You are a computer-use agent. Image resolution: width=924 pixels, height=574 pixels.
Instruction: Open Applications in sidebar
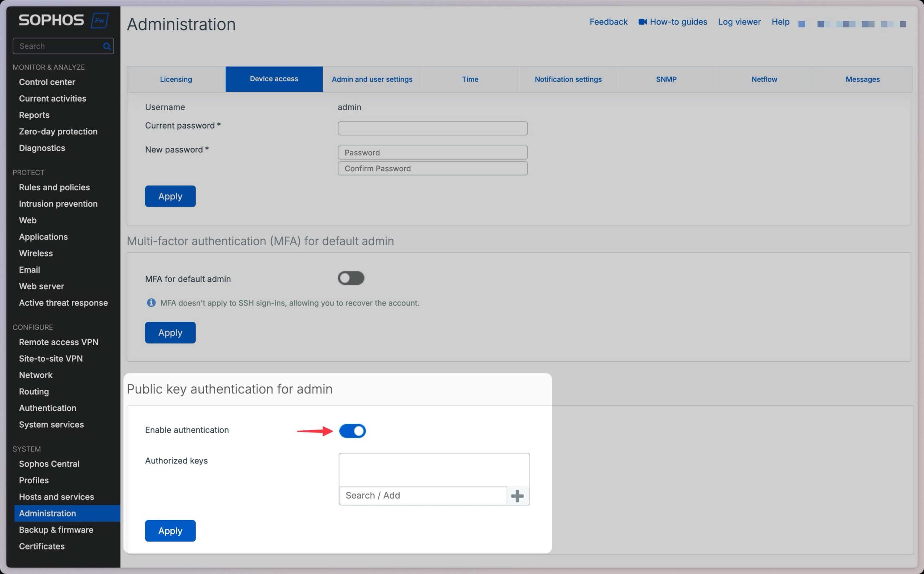click(x=43, y=237)
